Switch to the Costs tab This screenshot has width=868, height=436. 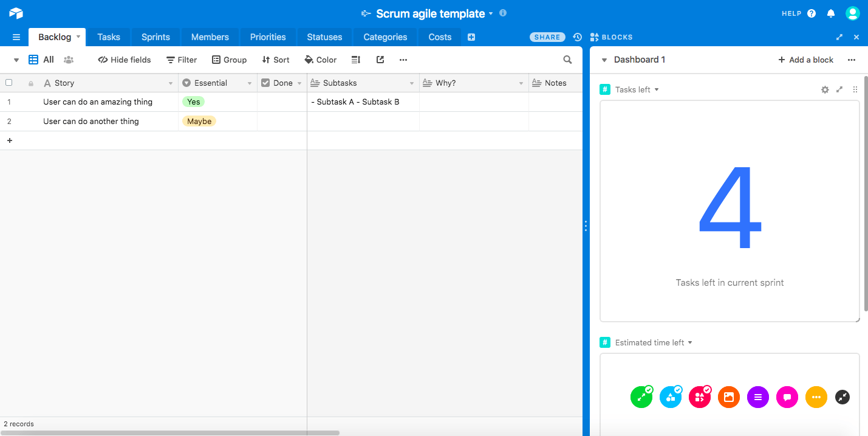click(440, 37)
